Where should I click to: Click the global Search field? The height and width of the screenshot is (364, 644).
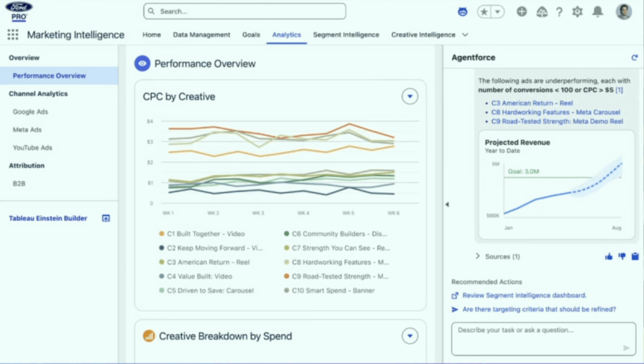[x=245, y=11]
